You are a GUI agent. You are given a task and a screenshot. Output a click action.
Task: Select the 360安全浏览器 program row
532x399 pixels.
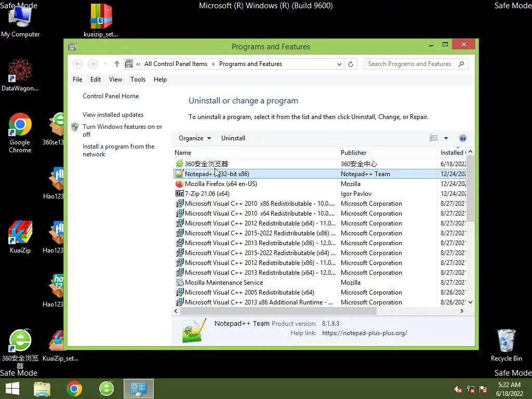point(320,164)
